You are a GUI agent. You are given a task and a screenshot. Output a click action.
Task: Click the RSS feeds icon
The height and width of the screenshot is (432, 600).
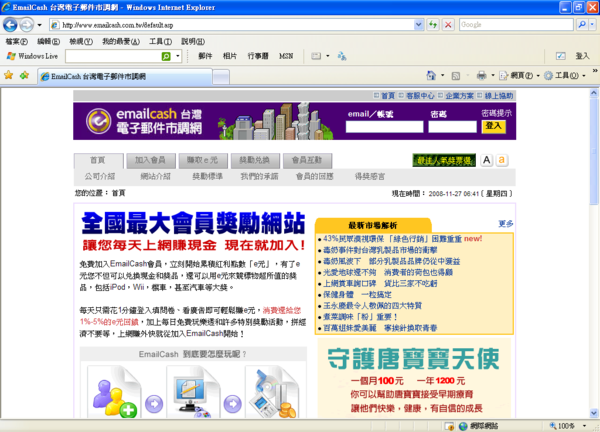click(x=455, y=76)
